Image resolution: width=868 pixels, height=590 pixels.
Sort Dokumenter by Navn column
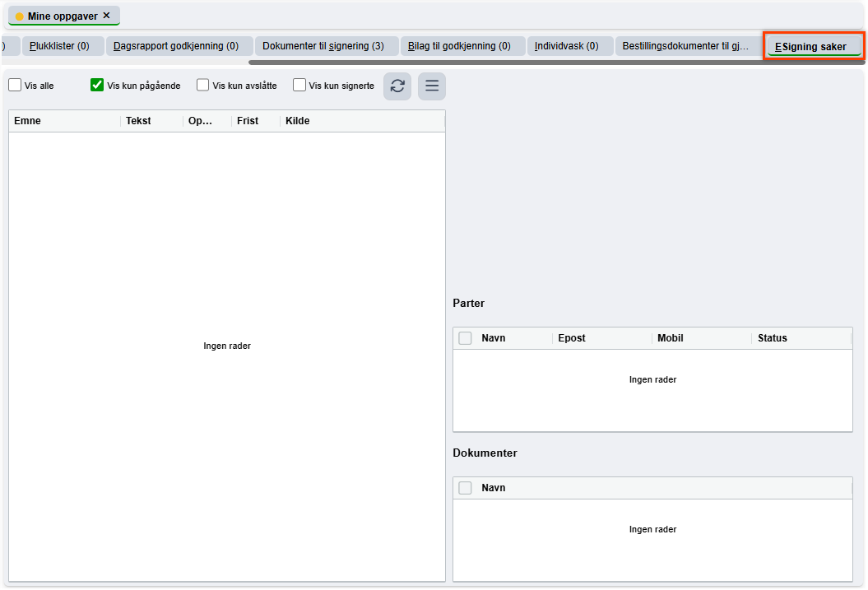pyautogui.click(x=663, y=488)
